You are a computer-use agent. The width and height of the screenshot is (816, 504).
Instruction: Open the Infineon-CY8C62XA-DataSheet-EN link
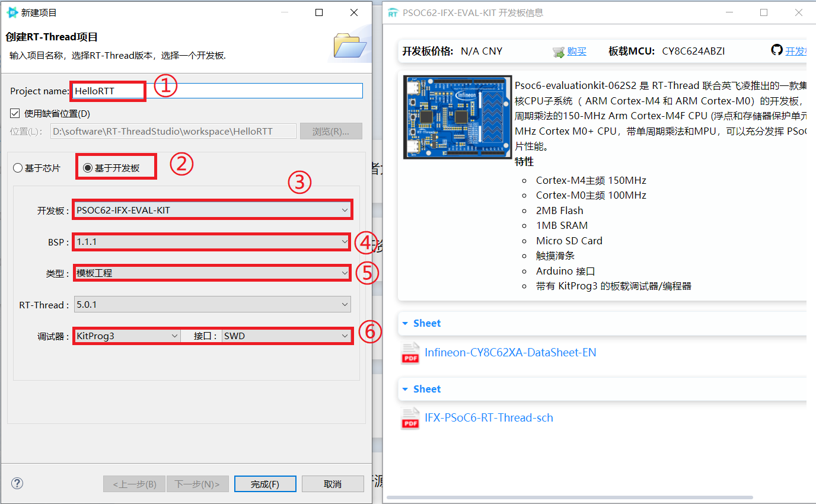(x=511, y=353)
